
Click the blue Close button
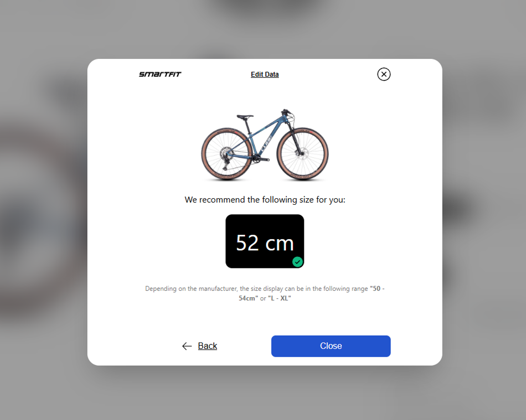pyautogui.click(x=331, y=346)
